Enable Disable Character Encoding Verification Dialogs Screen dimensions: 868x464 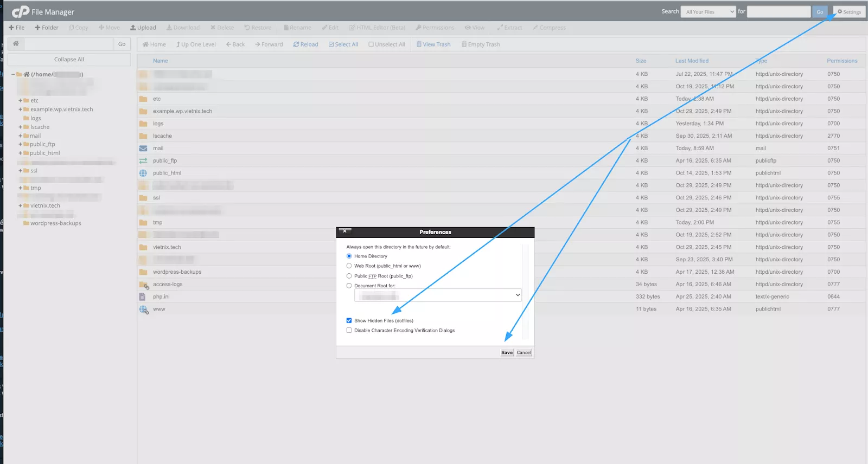(349, 330)
